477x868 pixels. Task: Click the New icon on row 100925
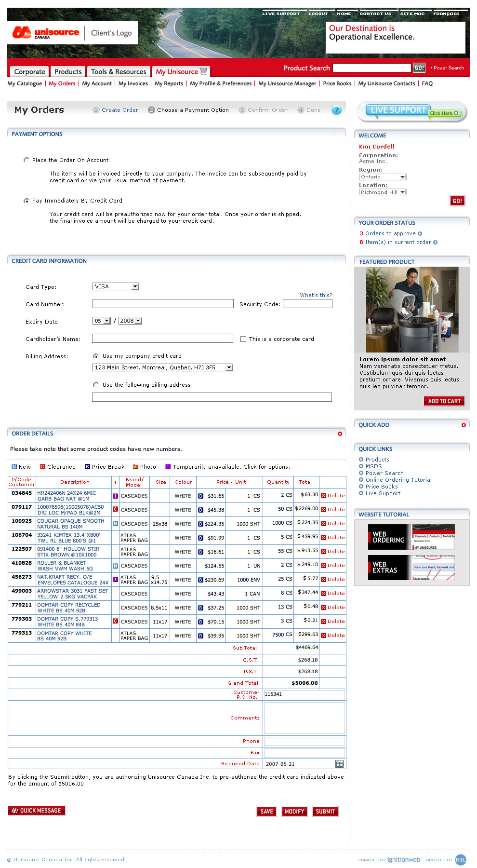point(115,524)
